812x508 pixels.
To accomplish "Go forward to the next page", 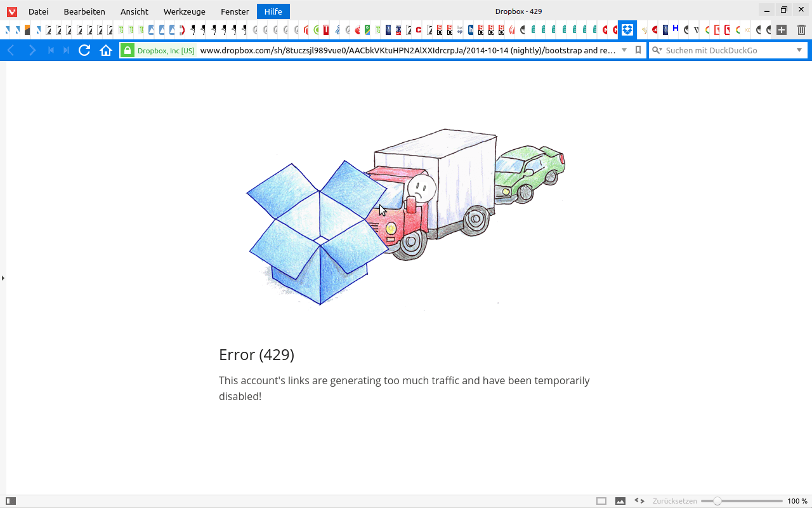I will [32, 50].
